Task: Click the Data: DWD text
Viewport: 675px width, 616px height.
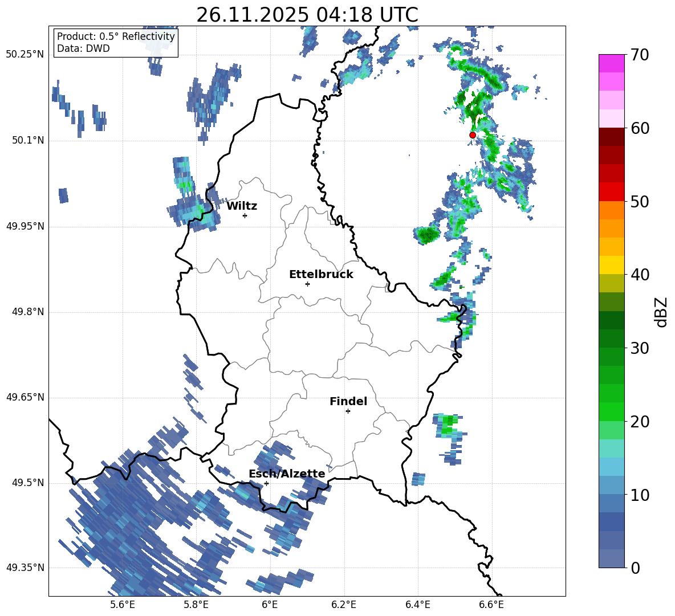Action: [83, 48]
